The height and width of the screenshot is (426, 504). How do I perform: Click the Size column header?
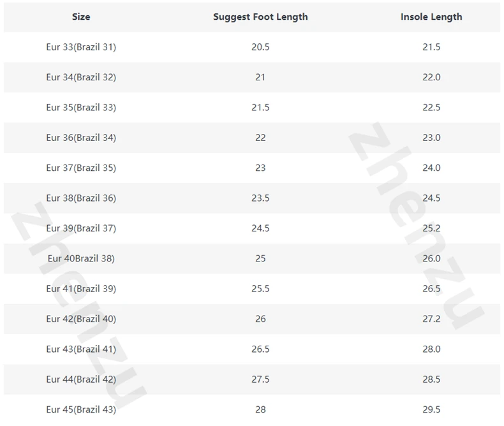click(x=81, y=17)
